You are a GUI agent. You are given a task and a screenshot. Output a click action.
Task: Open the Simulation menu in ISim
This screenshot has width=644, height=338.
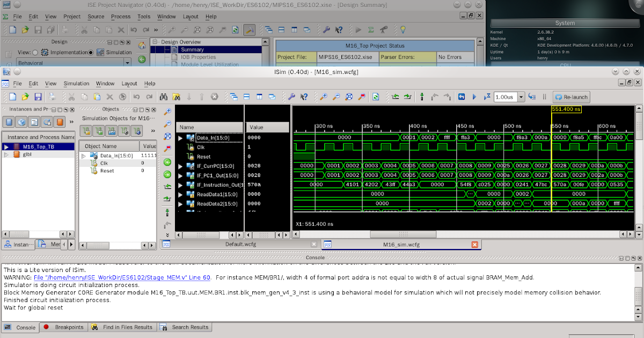pos(76,84)
